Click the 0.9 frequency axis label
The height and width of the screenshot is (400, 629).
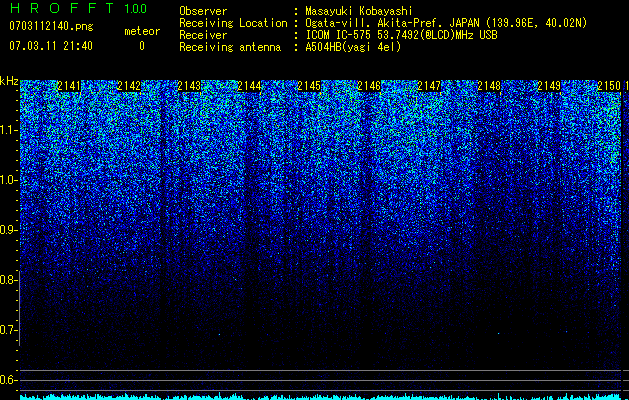click(x=7, y=230)
